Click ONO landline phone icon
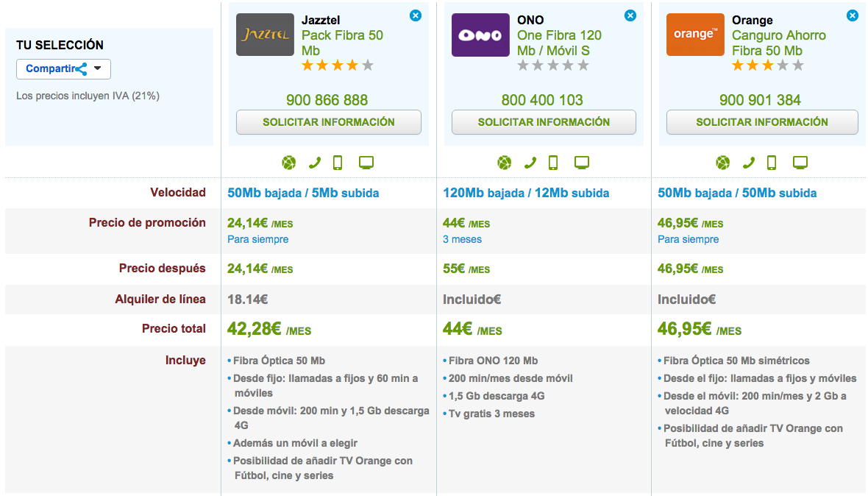This screenshot has width=868, height=496. pyautogui.click(x=530, y=162)
